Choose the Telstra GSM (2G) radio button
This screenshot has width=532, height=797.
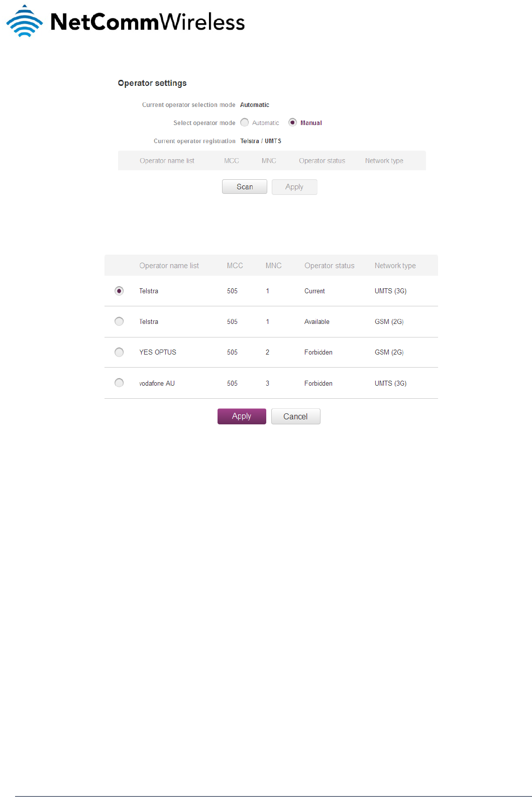point(119,321)
